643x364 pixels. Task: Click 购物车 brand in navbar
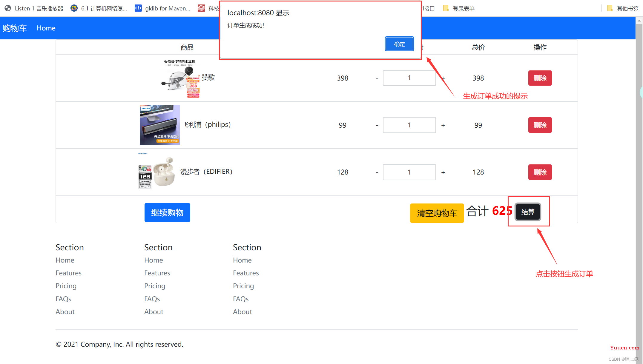(x=15, y=28)
